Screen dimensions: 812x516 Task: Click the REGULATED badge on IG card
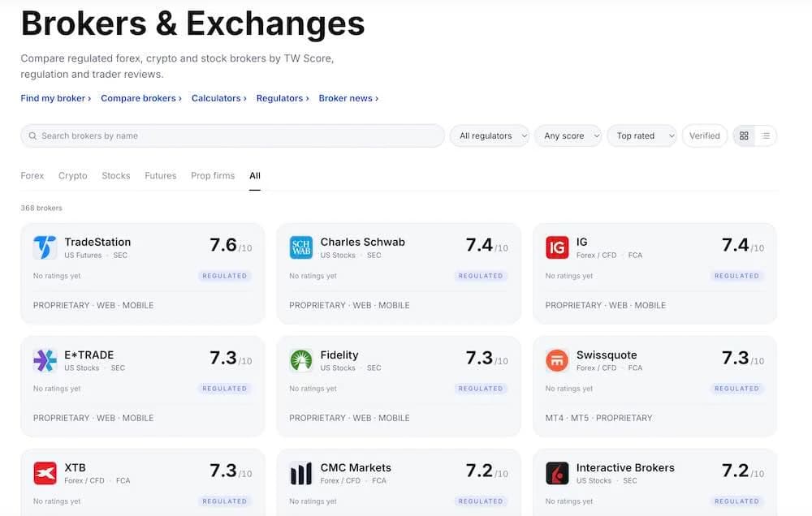pyautogui.click(x=737, y=276)
